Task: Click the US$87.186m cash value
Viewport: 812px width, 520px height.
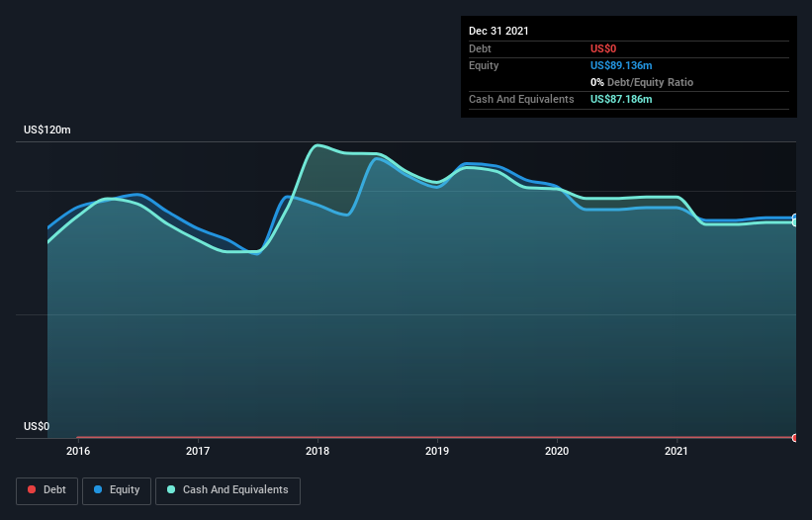Action: pos(621,99)
